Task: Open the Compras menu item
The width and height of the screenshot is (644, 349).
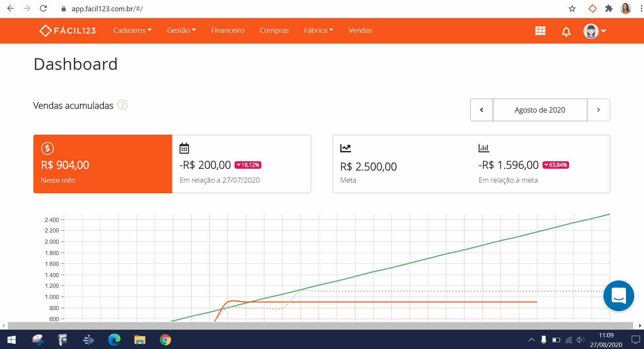Action: 274,30
